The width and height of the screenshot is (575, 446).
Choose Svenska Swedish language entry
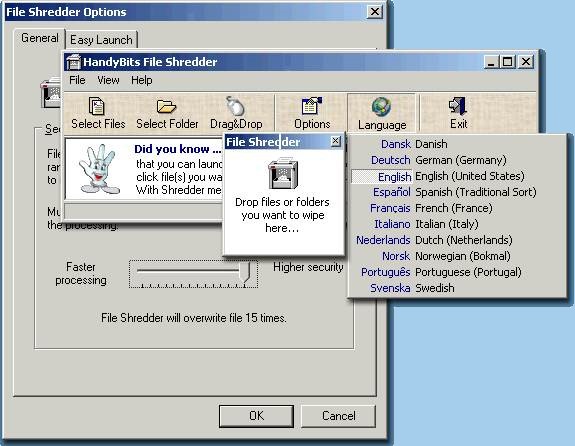coord(412,288)
